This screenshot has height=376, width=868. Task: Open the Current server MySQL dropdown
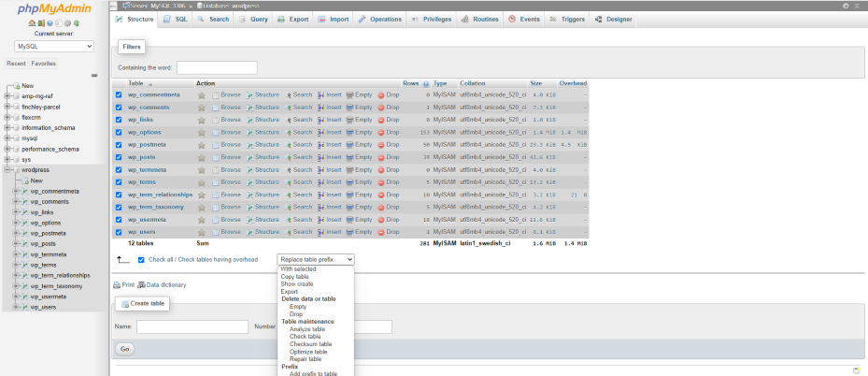(54, 46)
